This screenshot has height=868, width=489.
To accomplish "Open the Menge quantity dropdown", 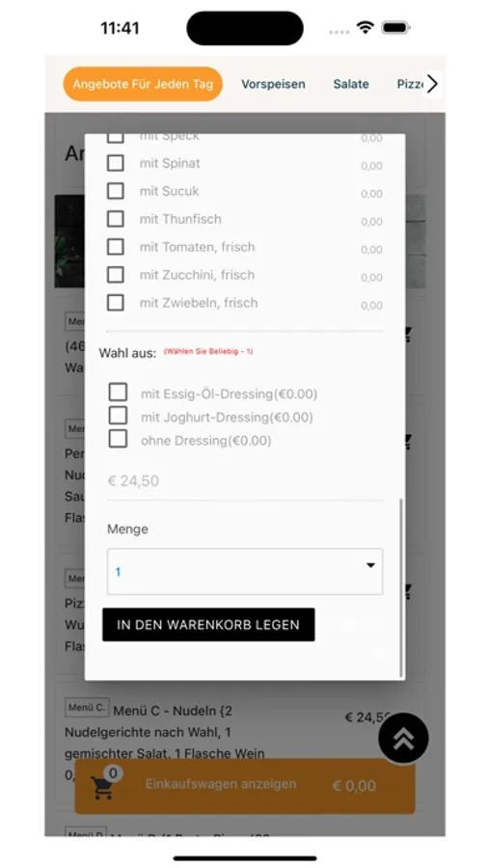I will tap(245, 571).
